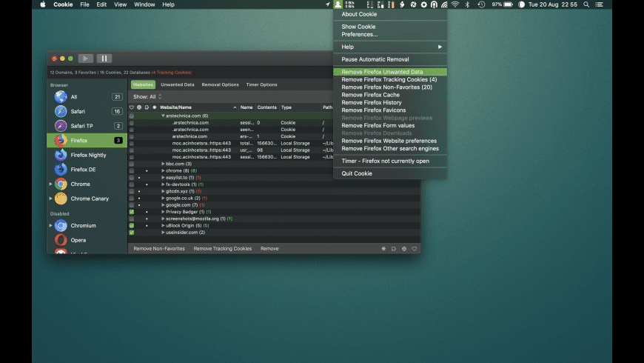Select the Chrome Canary icon
The width and height of the screenshot is (644, 363).
pyautogui.click(x=61, y=199)
